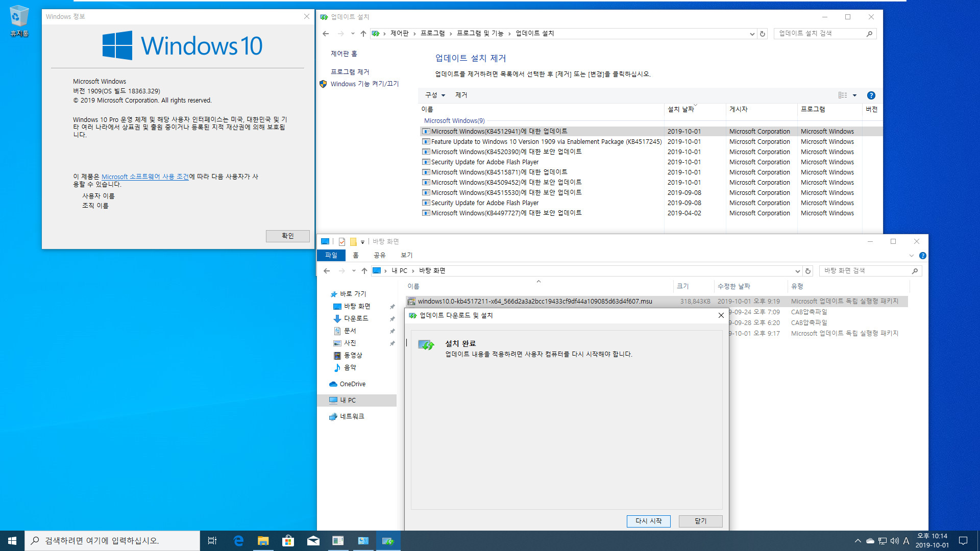Open the Mail app from taskbar
980x551 pixels.
tap(313, 541)
